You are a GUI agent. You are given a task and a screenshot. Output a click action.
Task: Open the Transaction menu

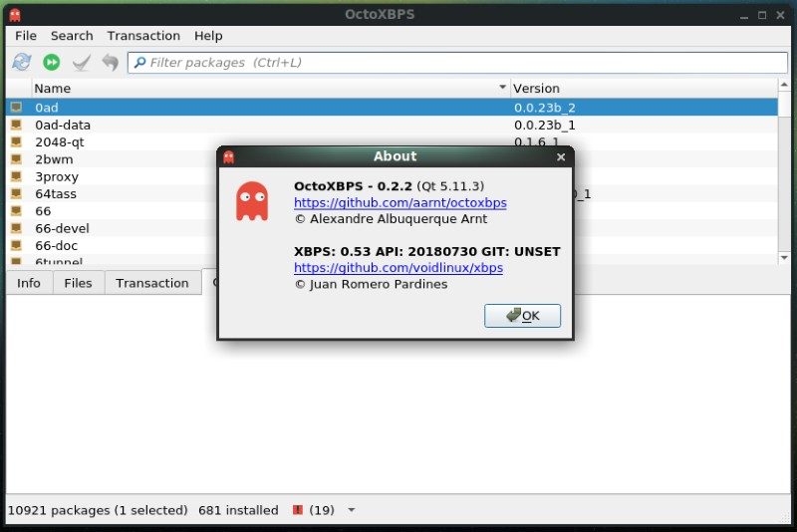(143, 36)
